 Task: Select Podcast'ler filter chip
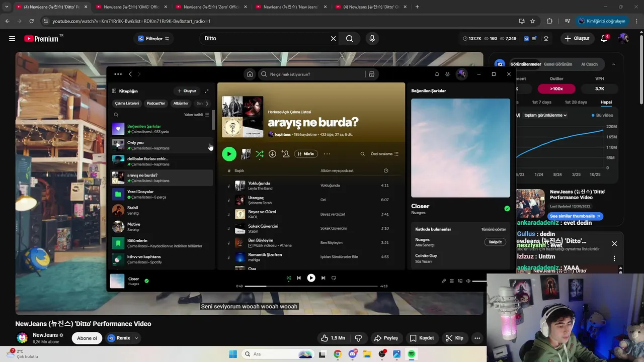tap(156, 103)
